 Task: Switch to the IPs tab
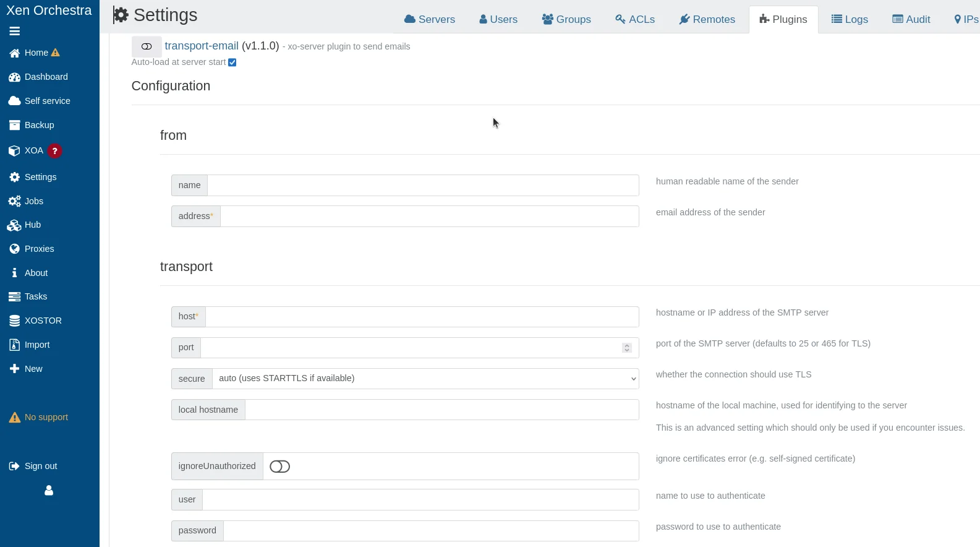click(966, 20)
